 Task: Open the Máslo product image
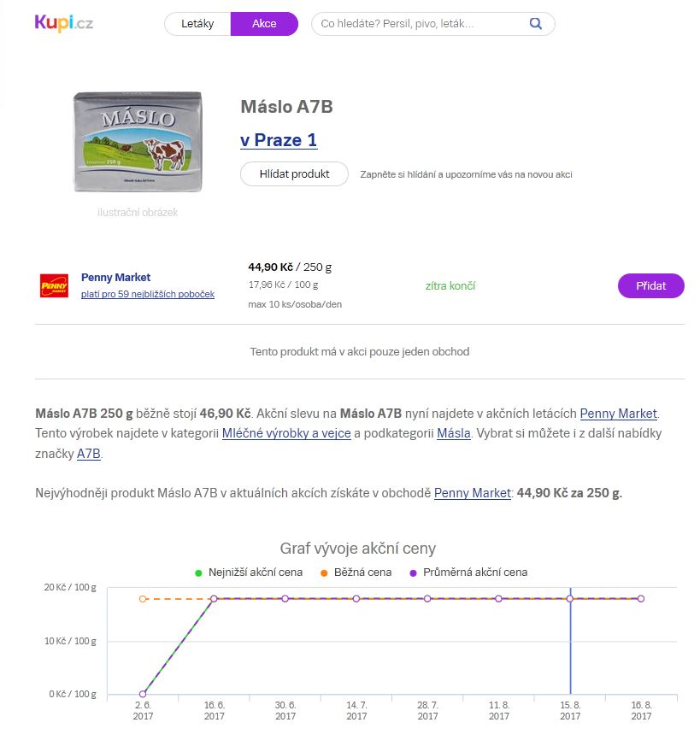[138, 142]
